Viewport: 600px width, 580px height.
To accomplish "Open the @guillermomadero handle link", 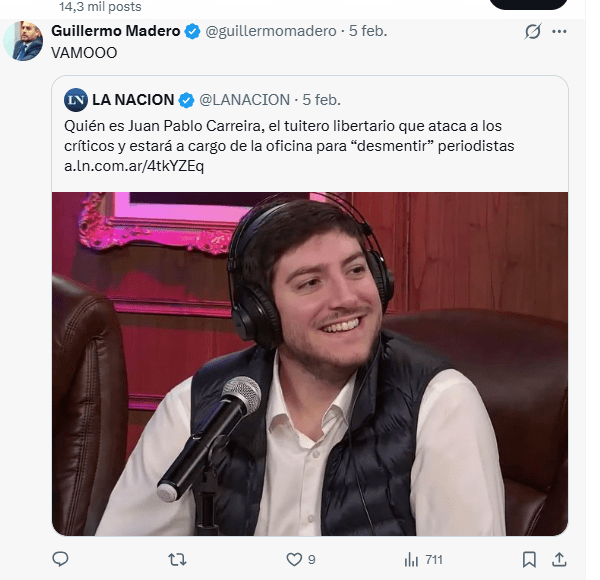I will point(271,31).
